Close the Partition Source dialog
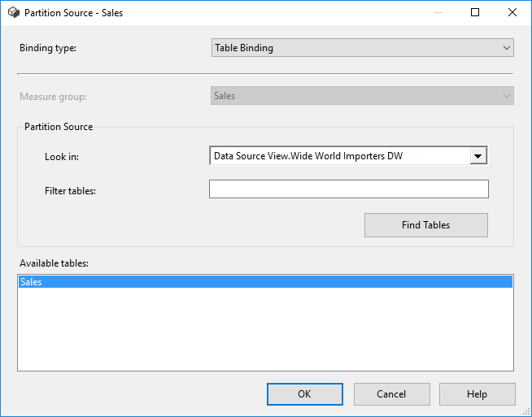 click(512, 12)
